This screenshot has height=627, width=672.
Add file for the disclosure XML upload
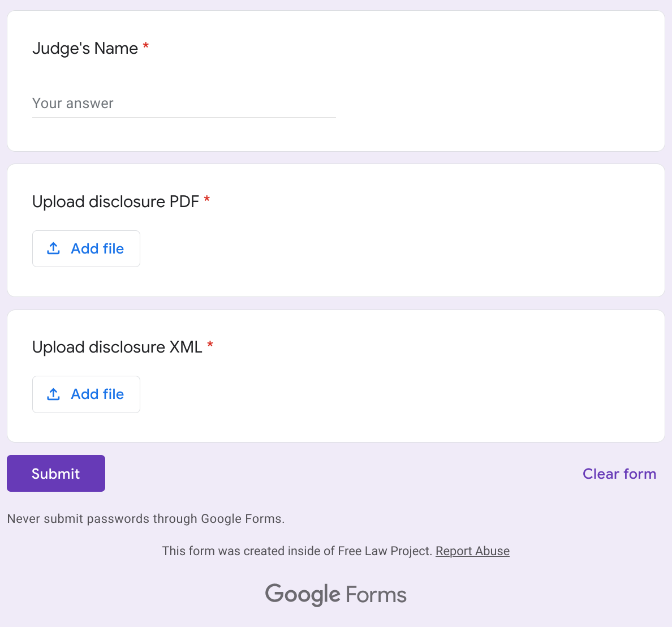[x=86, y=394]
